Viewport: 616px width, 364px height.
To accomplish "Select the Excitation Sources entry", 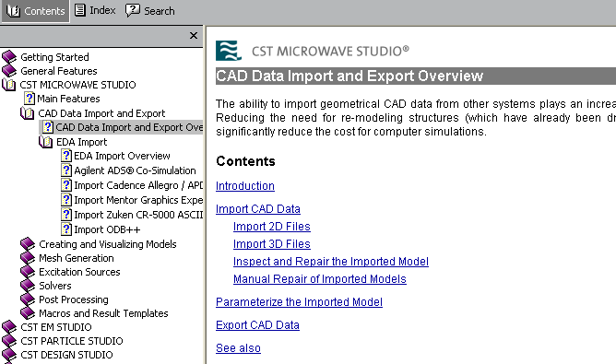I will click(x=79, y=272).
